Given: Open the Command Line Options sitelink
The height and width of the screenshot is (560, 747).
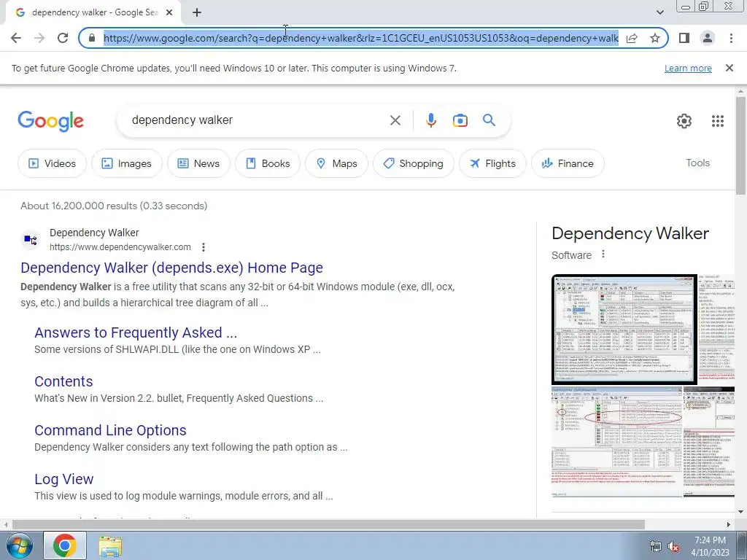Looking at the screenshot, I should (110, 430).
